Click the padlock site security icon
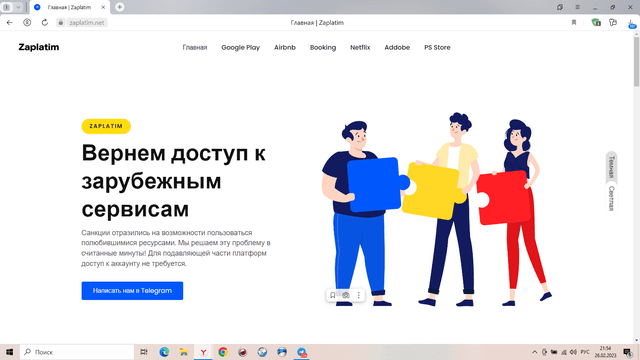 [x=60, y=22]
